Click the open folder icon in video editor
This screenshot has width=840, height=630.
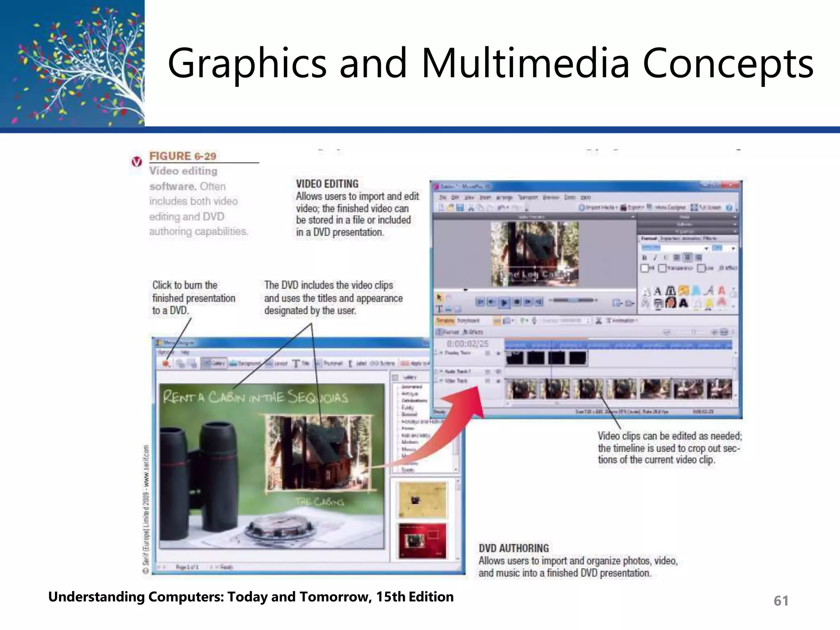[451, 208]
